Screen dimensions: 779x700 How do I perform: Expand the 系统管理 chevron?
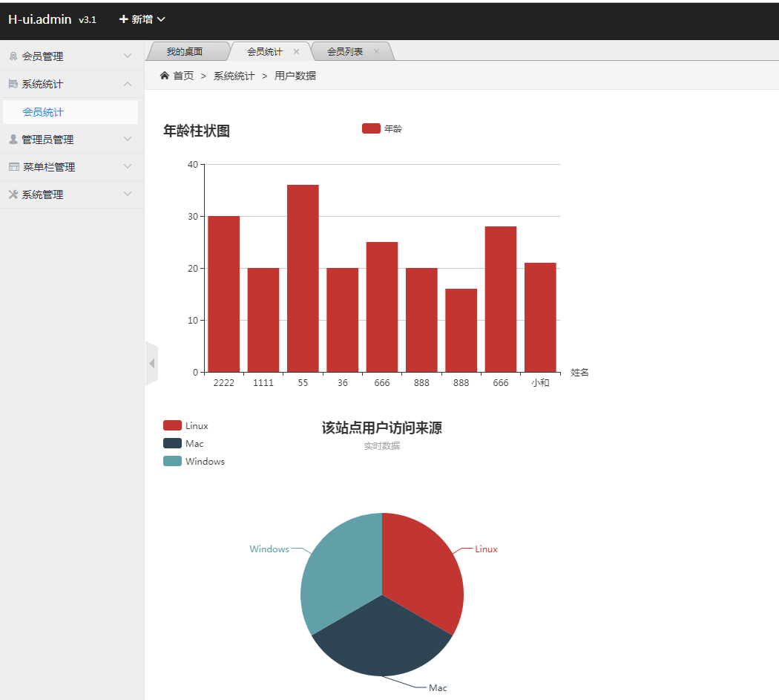128,194
